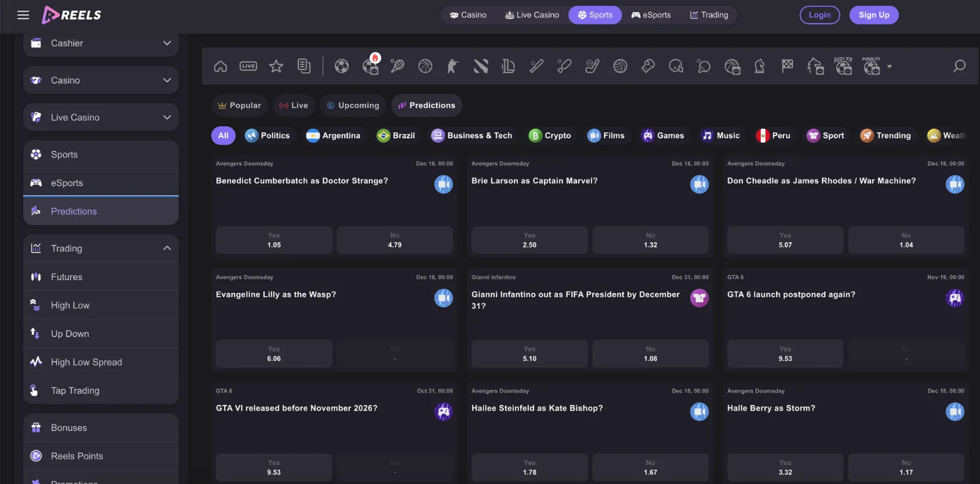The width and height of the screenshot is (980, 484).
Task: Select the volleyball icon
Action: pyautogui.click(x=620, y=66)
